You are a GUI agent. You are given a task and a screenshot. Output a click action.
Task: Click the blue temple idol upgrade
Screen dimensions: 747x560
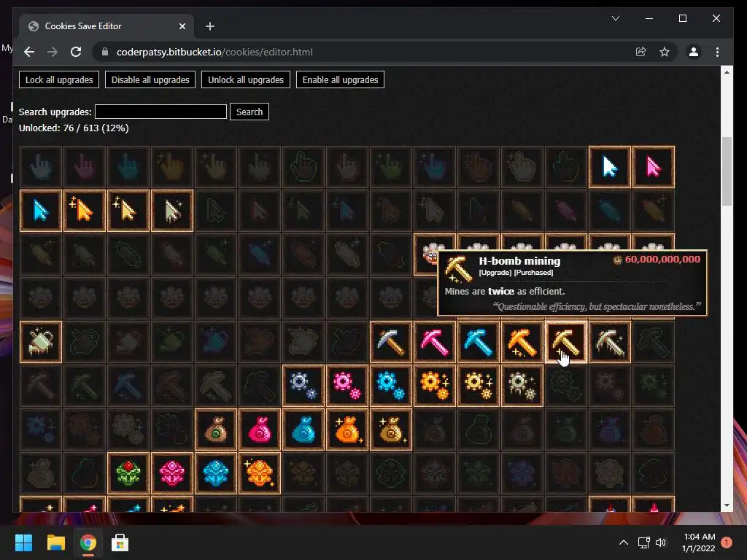pyautogui.click(x=216, y=473)
